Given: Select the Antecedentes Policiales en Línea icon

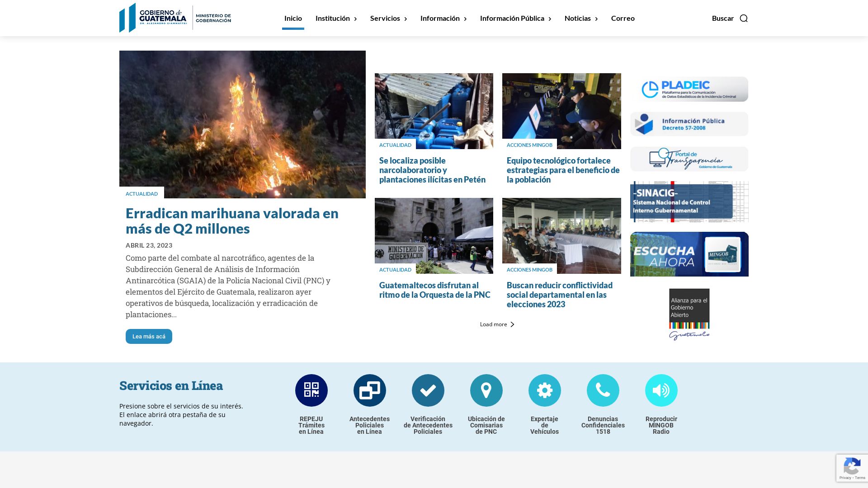Looking at the screenshot, I should 369,389.
